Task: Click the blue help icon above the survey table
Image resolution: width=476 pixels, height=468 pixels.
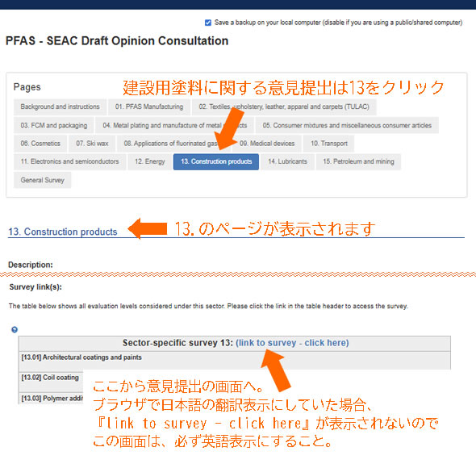Action: click(x=15, y=329)
